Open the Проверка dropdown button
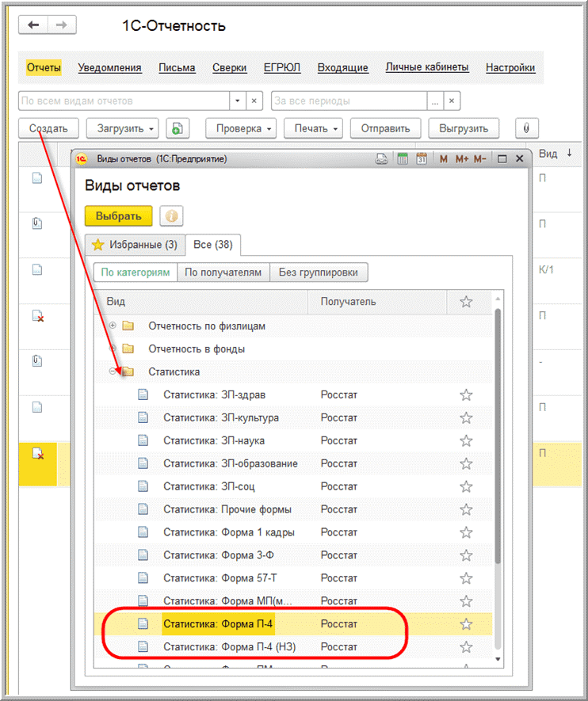Viewport: 588px width, 701px height. tap(244, 128)
